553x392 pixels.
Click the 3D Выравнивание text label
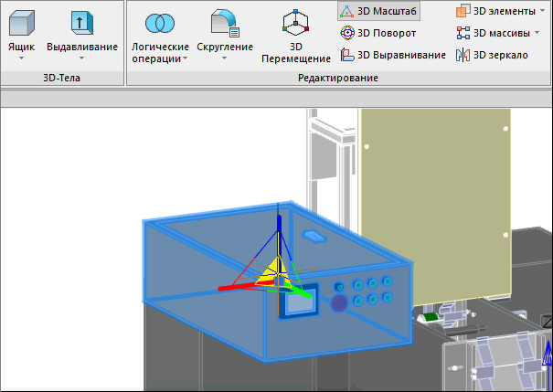point(401,55)
